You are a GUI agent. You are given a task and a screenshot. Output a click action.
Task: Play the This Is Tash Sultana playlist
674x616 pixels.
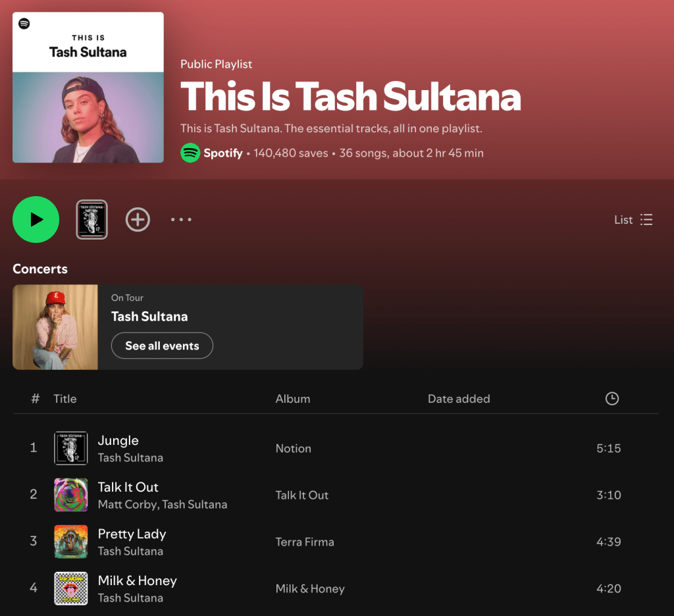[36, 220]
